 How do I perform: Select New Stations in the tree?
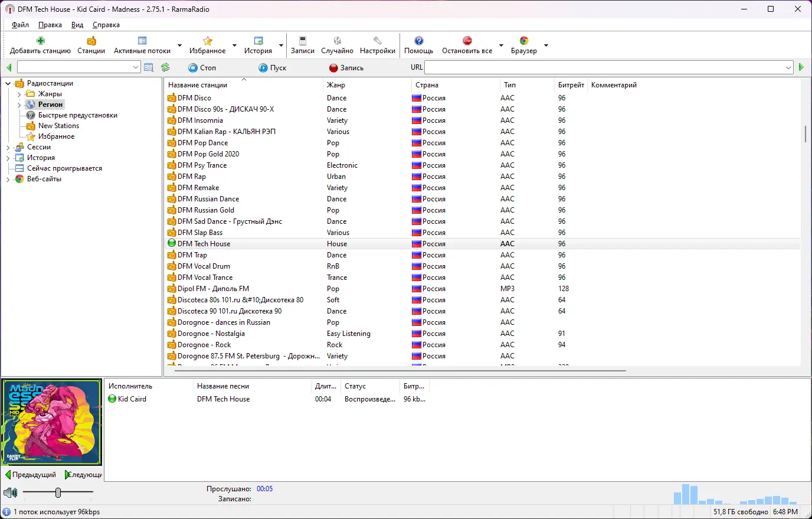[58, 126]
